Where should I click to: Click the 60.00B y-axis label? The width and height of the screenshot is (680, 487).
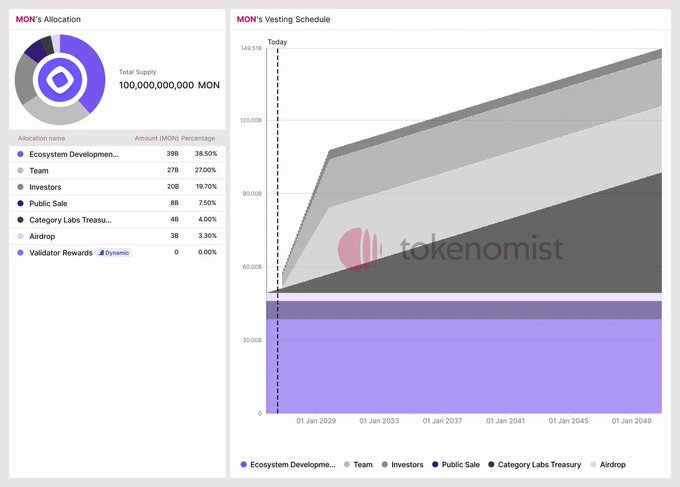click(252, 267)
